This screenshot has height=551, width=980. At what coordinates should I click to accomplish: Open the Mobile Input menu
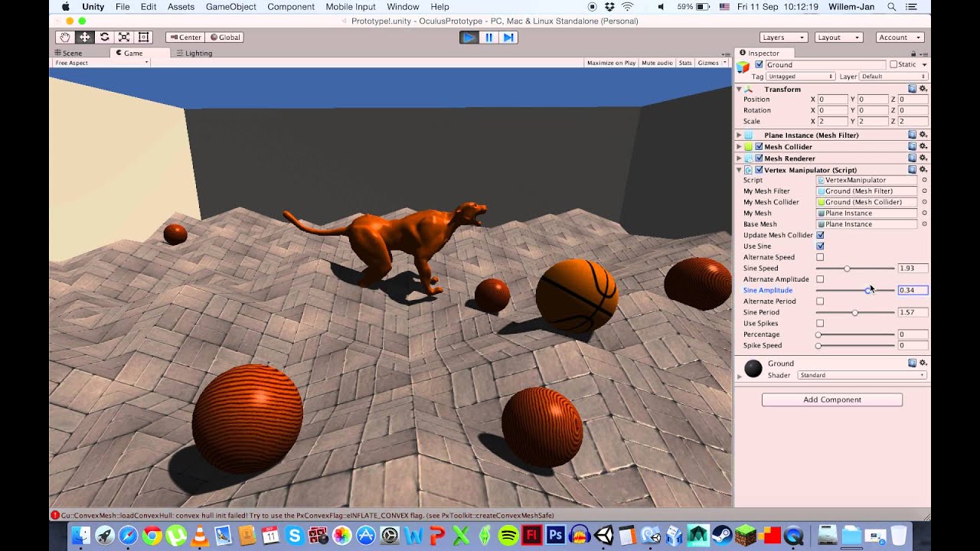coord(351,6)
